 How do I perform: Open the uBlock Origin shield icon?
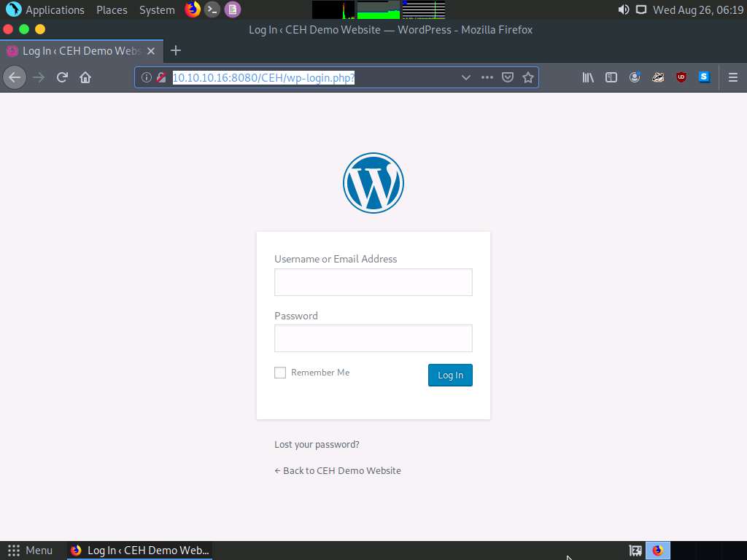[681, 77]
